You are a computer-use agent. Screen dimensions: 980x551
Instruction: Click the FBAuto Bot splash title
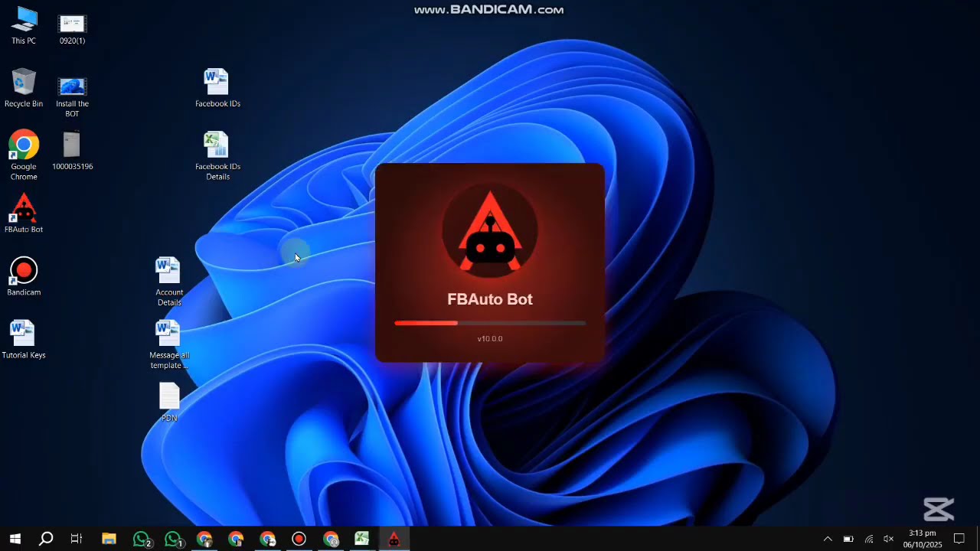[490, 299]
